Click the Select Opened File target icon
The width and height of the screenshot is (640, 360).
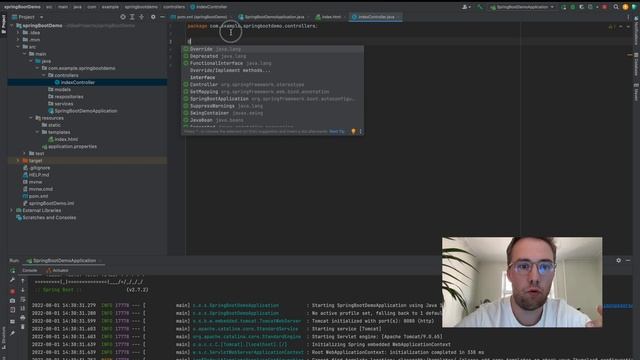click(x=123, y=17)
